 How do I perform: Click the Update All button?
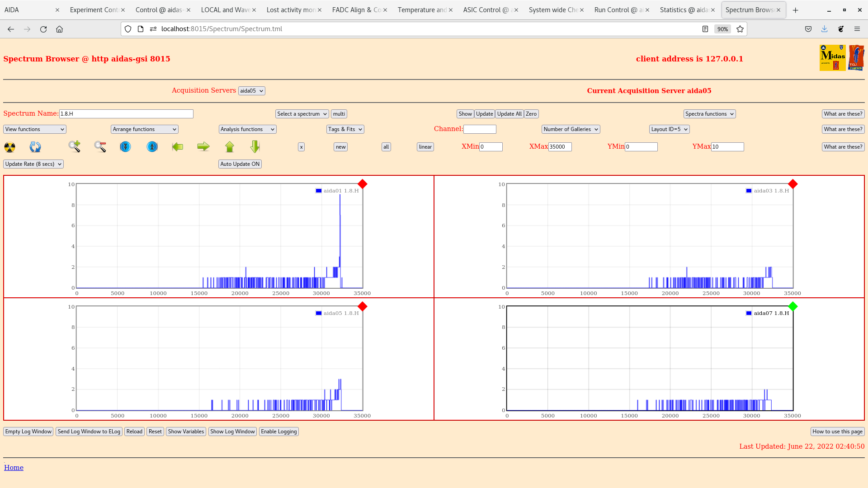pyautogui.click(x=509, y=114)
